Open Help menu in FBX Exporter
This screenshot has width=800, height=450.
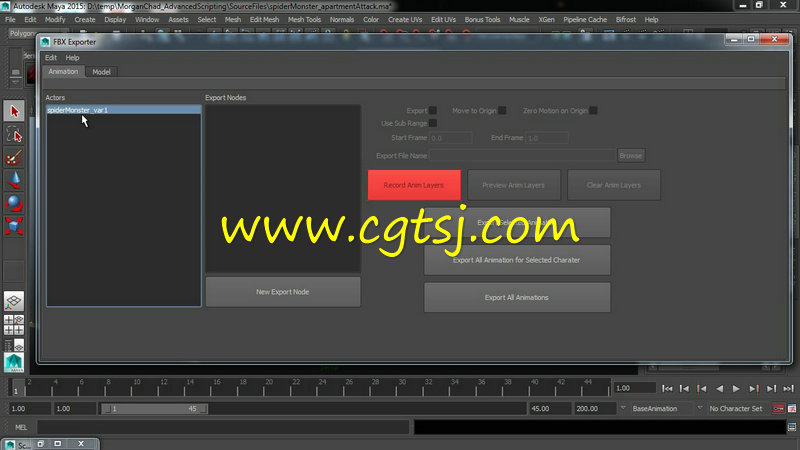coord(72,58)
